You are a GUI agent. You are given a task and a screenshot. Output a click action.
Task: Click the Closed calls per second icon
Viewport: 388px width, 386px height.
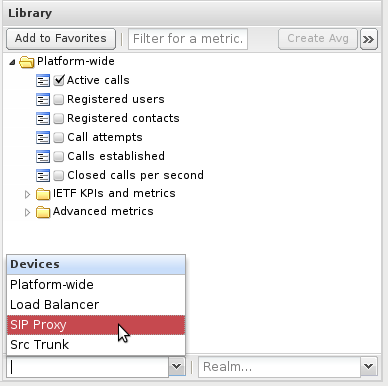pyautogui.click(x=43, y=176)
